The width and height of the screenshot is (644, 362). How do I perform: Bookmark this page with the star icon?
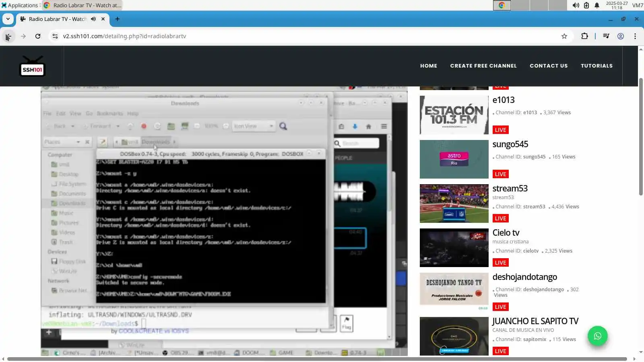point(564,36)
